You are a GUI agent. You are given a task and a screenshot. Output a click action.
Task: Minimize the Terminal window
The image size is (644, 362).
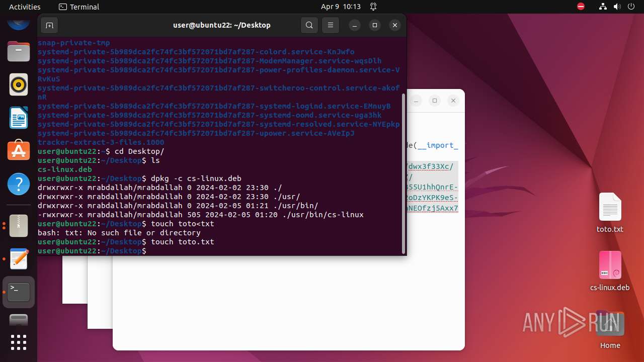[355, 25]
